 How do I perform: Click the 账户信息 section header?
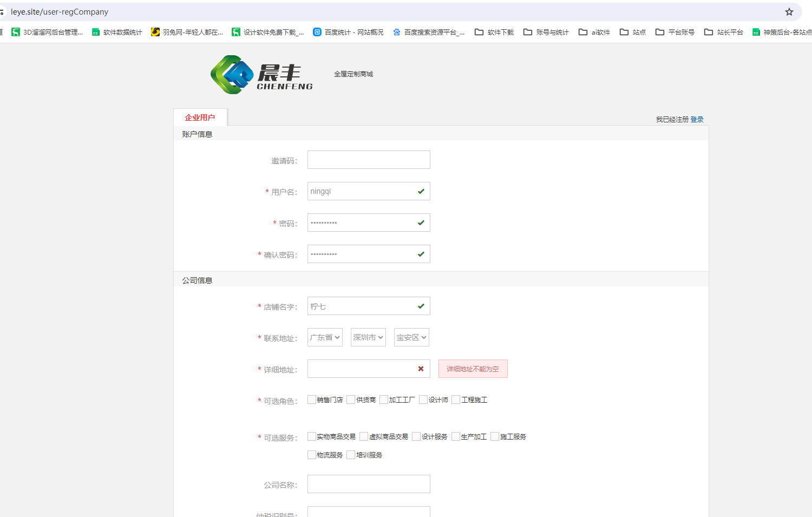click(197, 134)
